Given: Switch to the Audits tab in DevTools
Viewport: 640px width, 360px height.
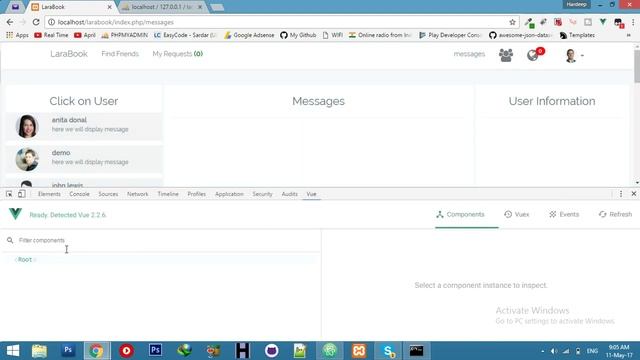Looking at the screenshot, I should point(289,194).
